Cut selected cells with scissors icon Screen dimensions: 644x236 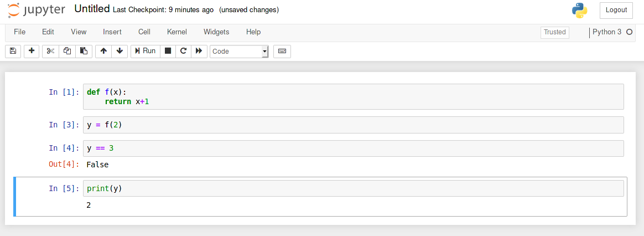coord(50,51)
